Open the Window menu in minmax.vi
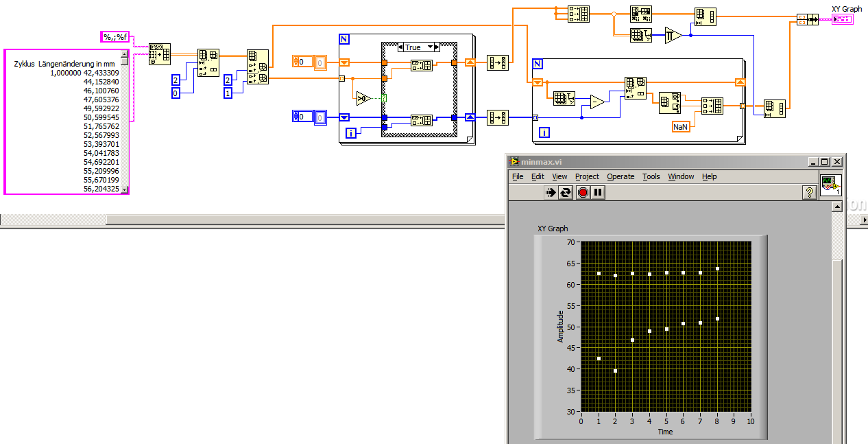This screenshot has width=868, height=444. coord(682,176)
